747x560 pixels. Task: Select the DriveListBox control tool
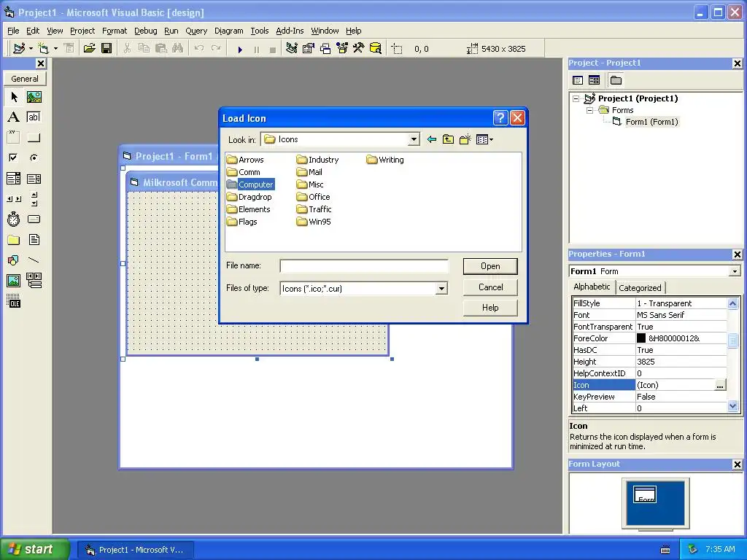(x=34, y=219)
